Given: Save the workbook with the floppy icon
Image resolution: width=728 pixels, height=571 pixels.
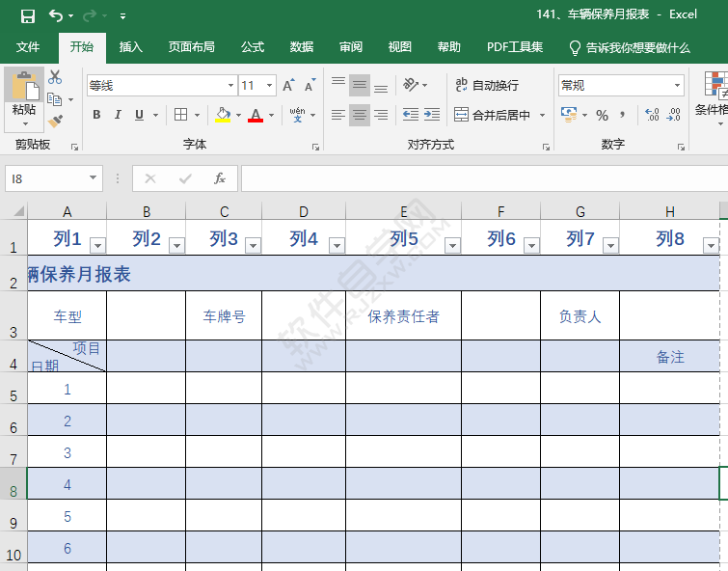Looking at the screenshot, I should (28, 16).
